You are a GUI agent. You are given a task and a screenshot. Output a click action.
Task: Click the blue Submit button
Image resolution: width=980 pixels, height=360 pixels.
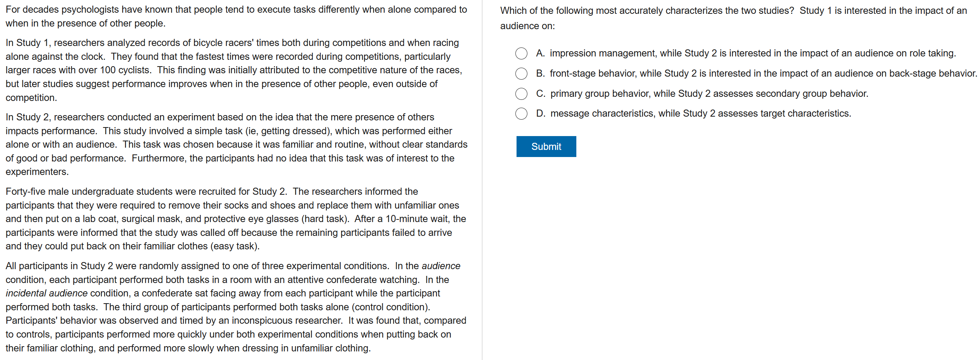coord(546,147)
